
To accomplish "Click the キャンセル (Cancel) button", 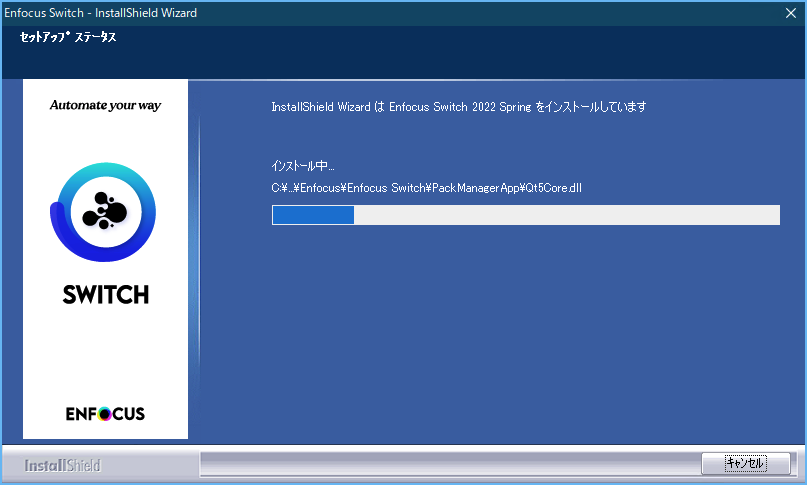I will pos(746,463).
